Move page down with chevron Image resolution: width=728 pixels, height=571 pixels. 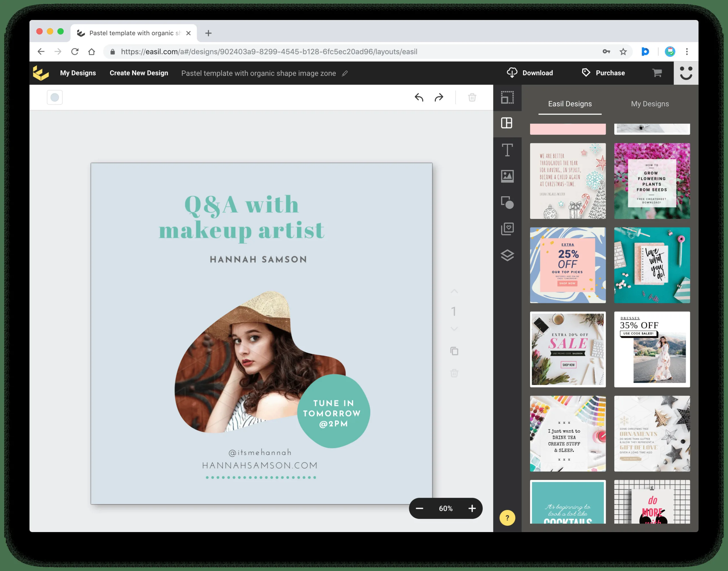pyautogui.click(x=454, y=329)
